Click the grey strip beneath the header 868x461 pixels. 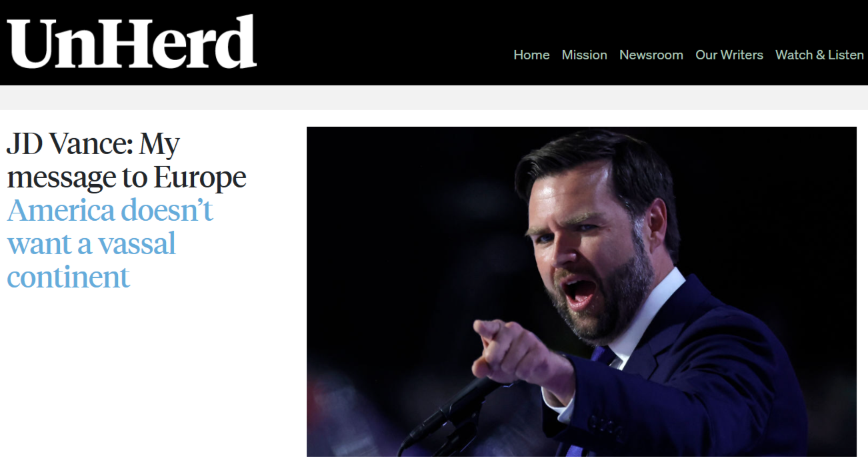click(434, 97)
